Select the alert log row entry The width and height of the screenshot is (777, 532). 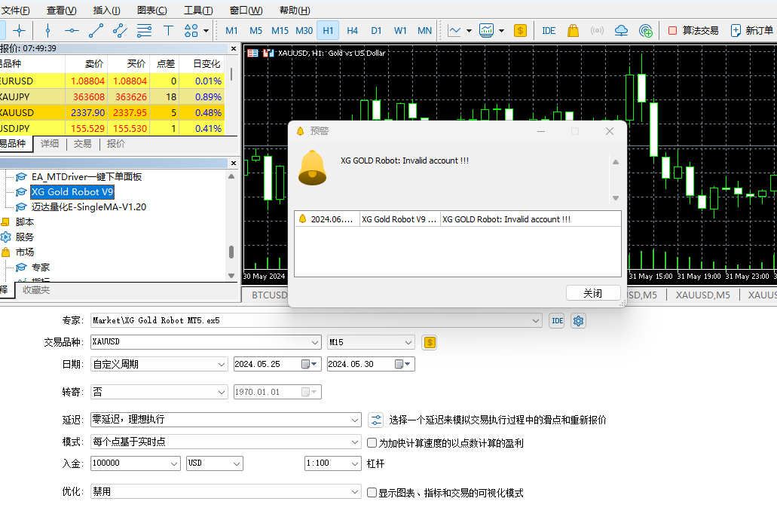click(457, 219)
